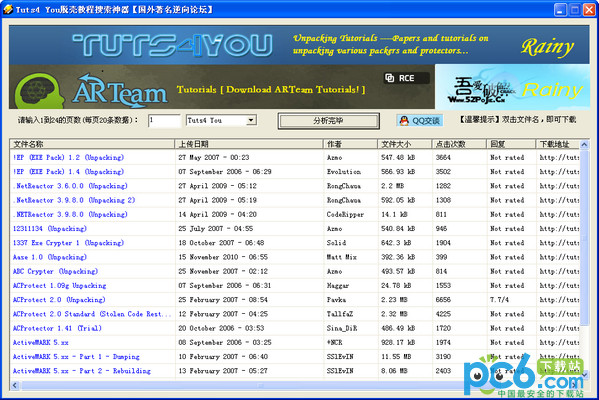The image size is (599, 400).
Task: Click hit count 6656 cell
Action: (443, 300)
